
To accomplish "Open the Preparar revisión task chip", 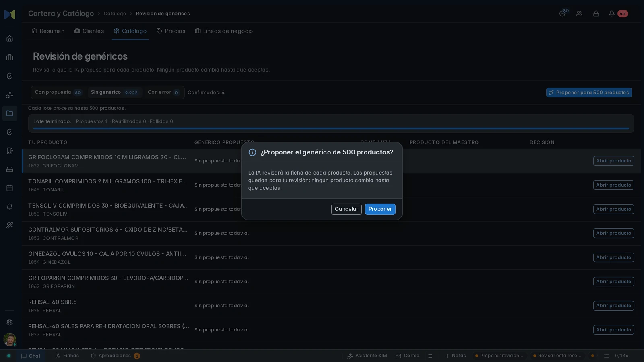I will (x=499, y=356).
